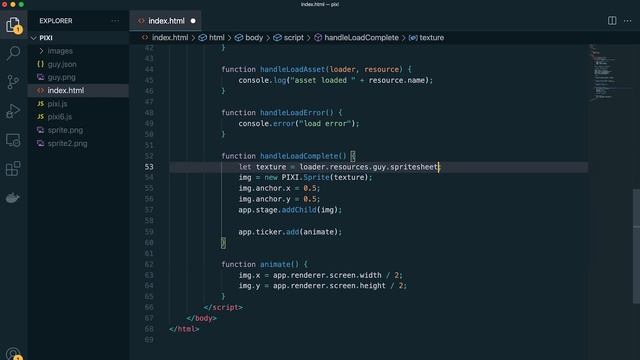Click the animate function name on line 62

click(276, 264)
